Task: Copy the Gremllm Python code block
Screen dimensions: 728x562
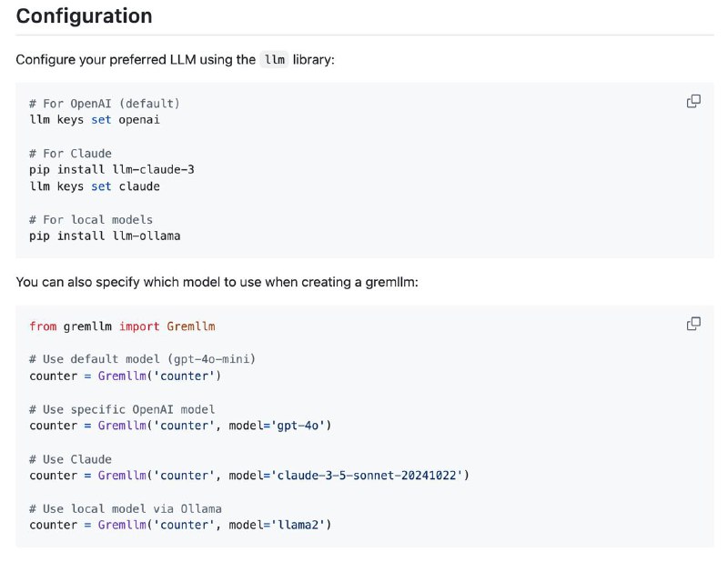Action: tap(693, 324)
